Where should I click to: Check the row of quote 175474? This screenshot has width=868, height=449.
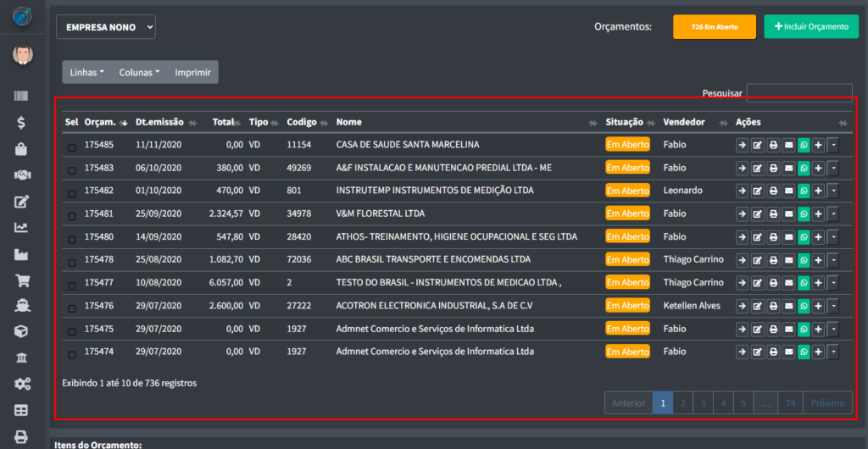(72, 352)
